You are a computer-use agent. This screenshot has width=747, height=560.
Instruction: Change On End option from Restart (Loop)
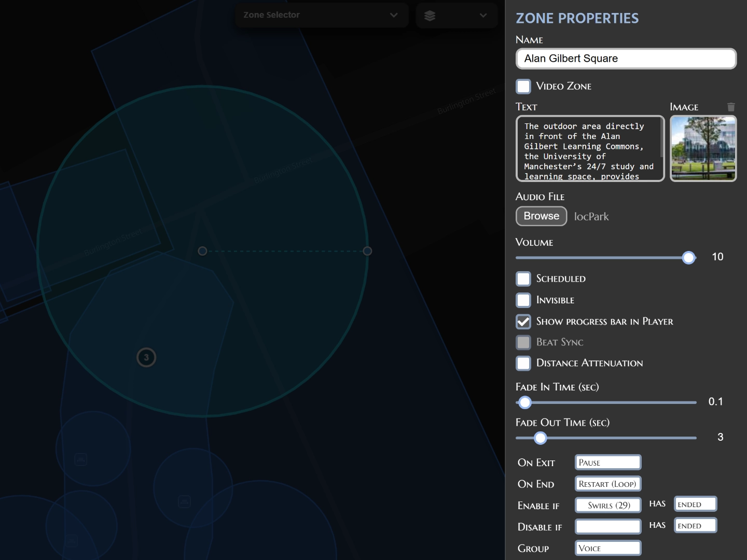click(x=608, y=484)
